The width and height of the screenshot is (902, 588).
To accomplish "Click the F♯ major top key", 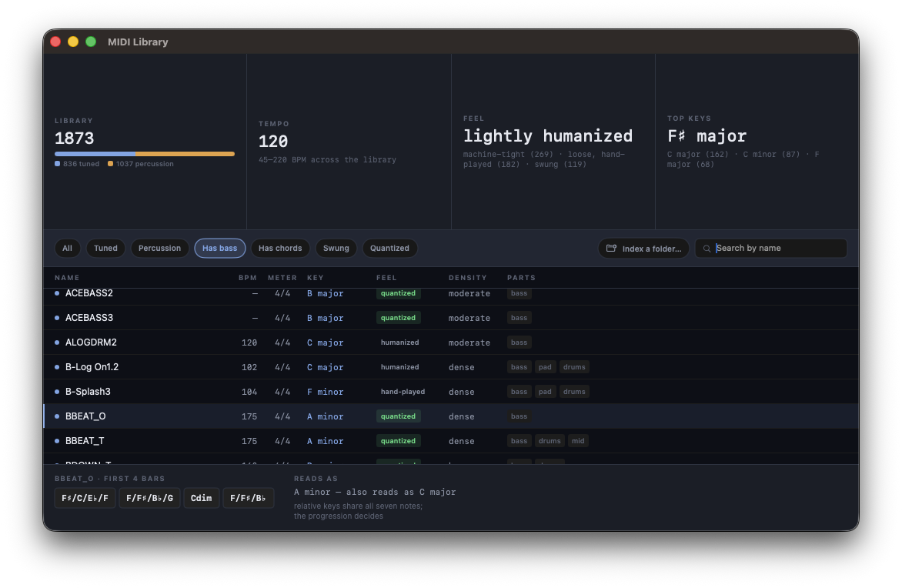I will [707, 135].
